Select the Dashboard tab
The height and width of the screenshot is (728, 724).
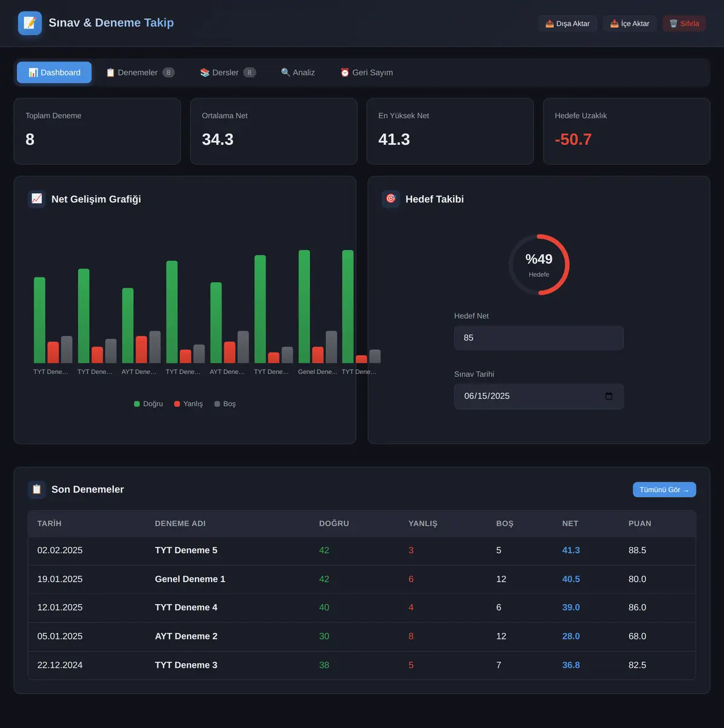pos(54,72)
